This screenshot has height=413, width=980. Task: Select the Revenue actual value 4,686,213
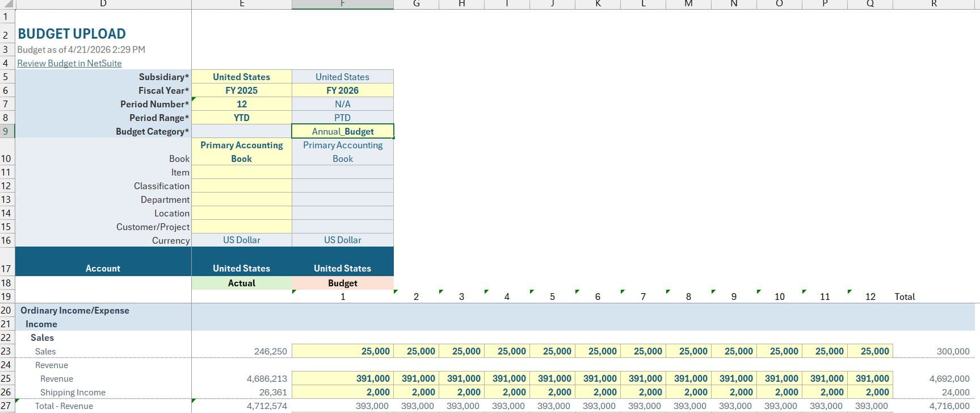(267, 378)
